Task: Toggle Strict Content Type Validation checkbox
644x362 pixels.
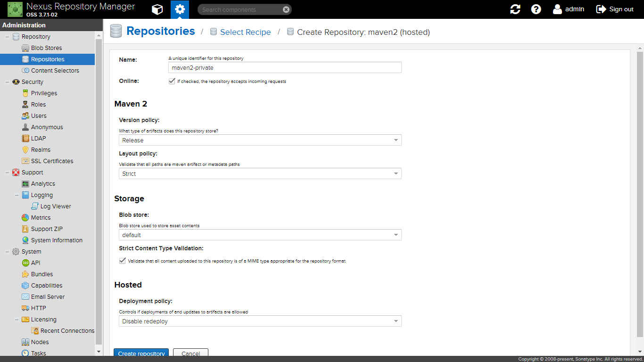Action: click(123, 261)
